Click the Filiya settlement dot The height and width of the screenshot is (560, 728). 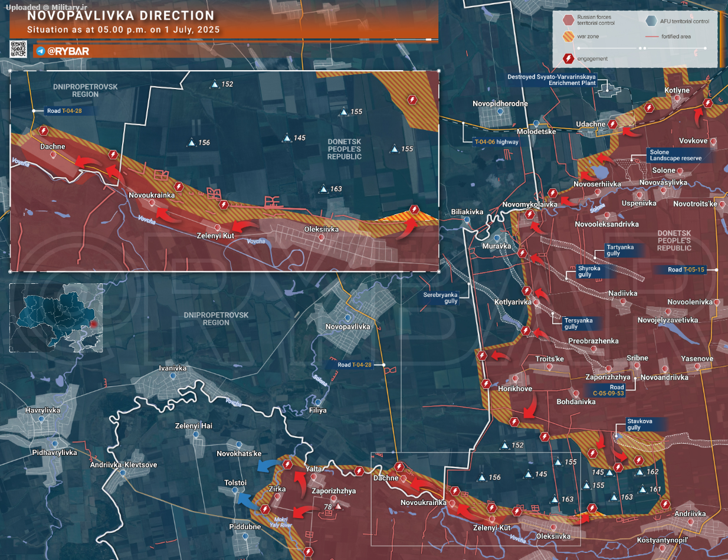(x=318, y=402)
